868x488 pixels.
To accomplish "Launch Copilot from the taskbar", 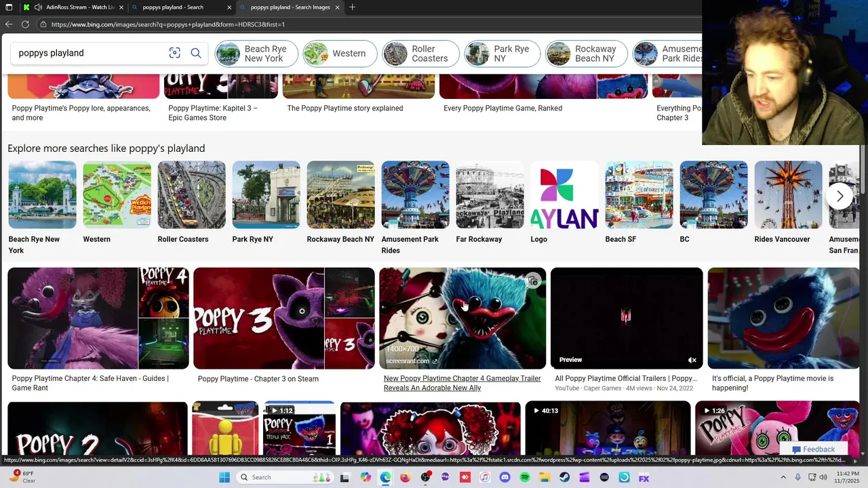I will coord(366,477).
